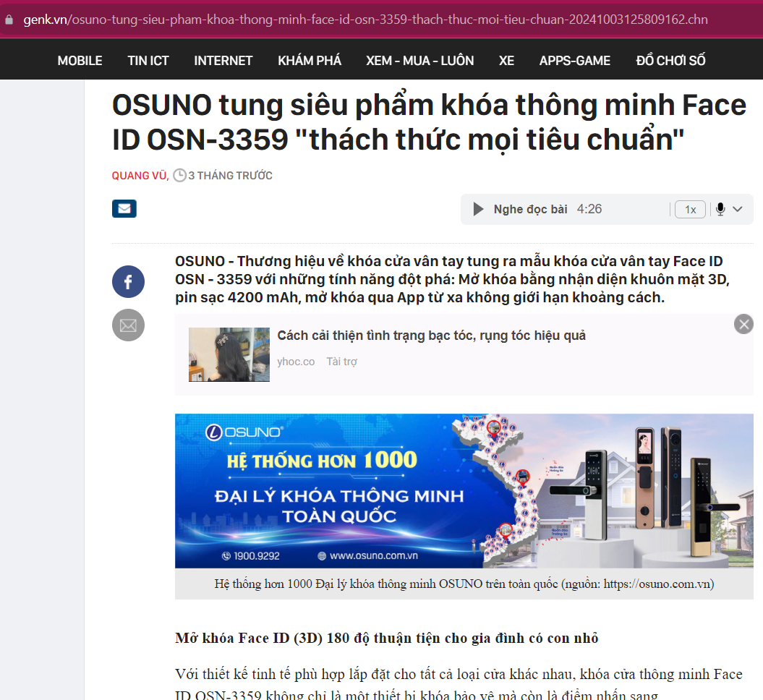Click the blue email envelope icon under author
The image size is (763, 700).
point(124,209)
